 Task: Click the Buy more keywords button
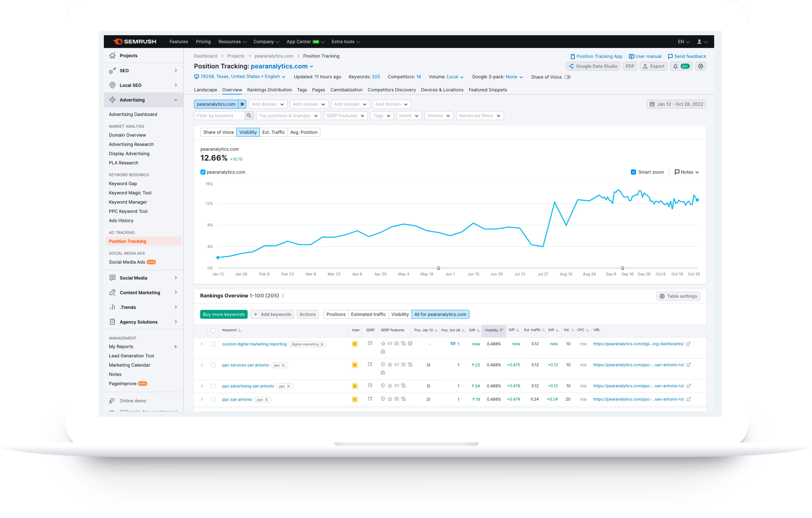pyautogui.click(x=224, y=314)
